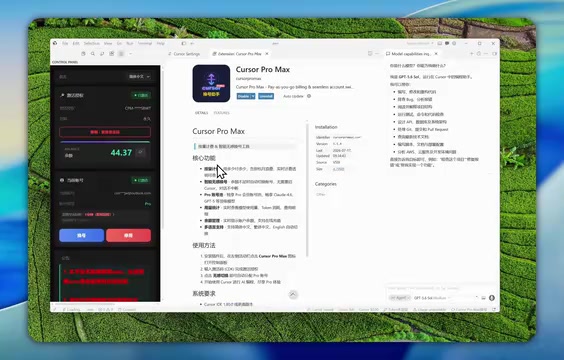
Task: Open chat panel more options icon
Action: [486, 54]
